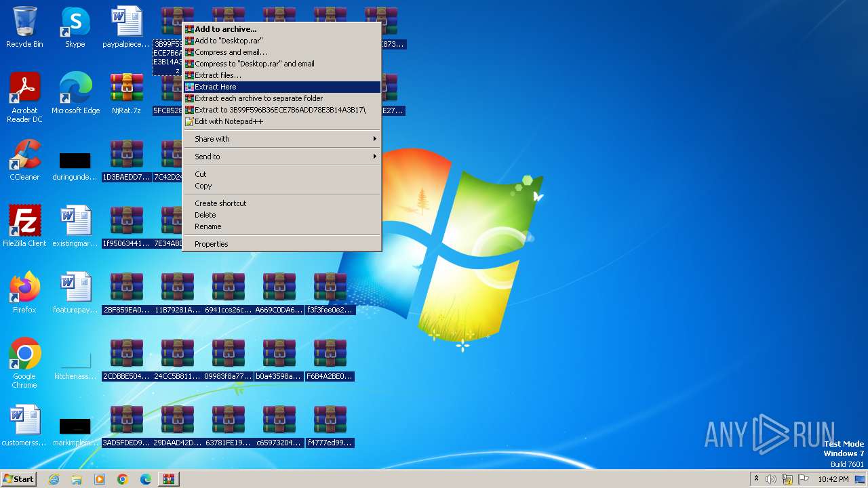Choose Copy from the context menu
The image size is (868, 488).
282,186
